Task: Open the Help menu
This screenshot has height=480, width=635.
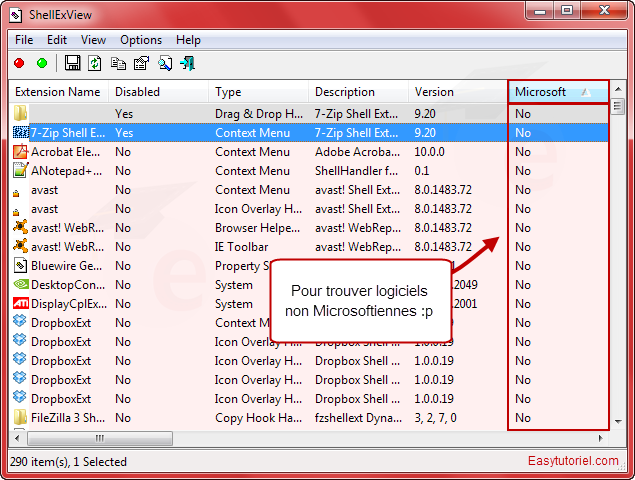Action: coord(188,40)
